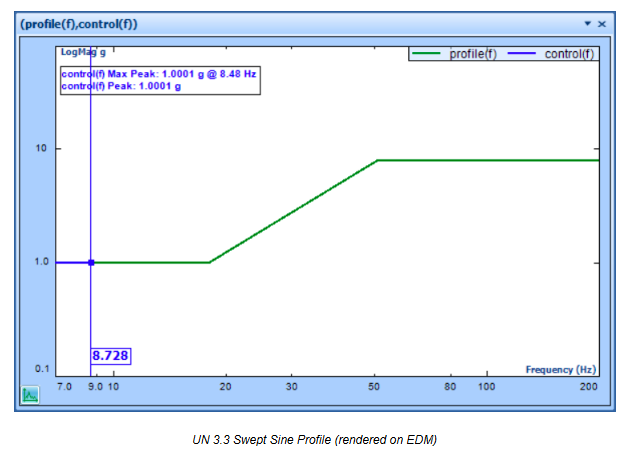This screenshot has height=455, width=632.
Task: Select the control(f) legend label
Action: point(570,54)
